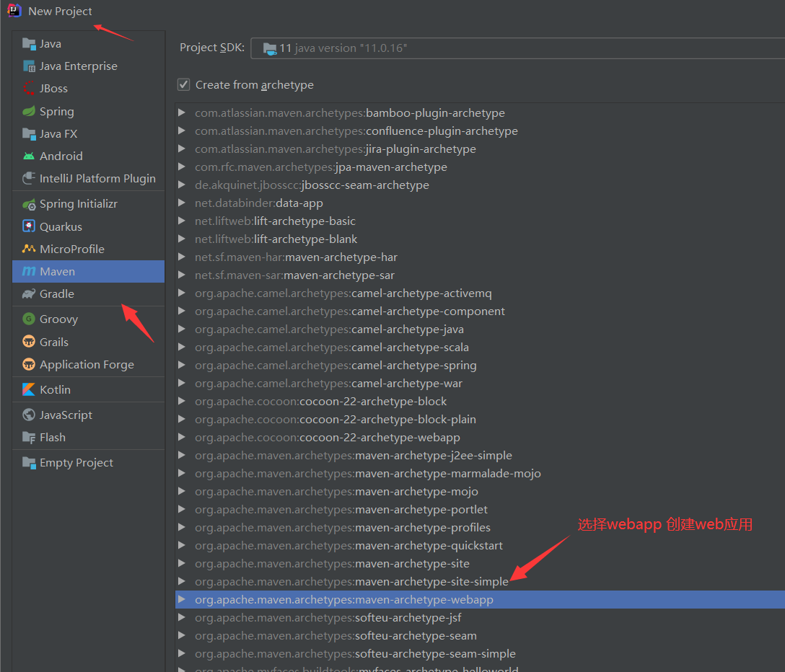Click the Kotlin logo icon
This screenshot has width=785, height=672.
(29, 389)
